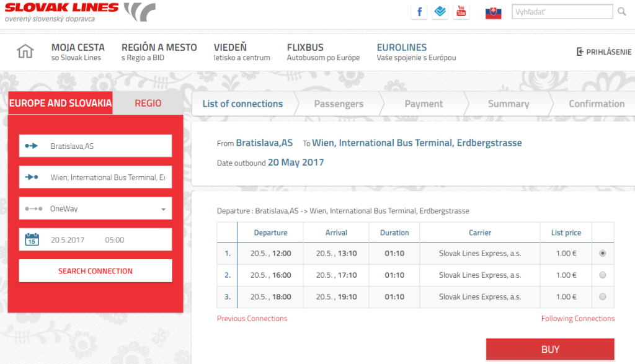Switch to EUROPE AND SLOVAKIA tab

[60, 103]
